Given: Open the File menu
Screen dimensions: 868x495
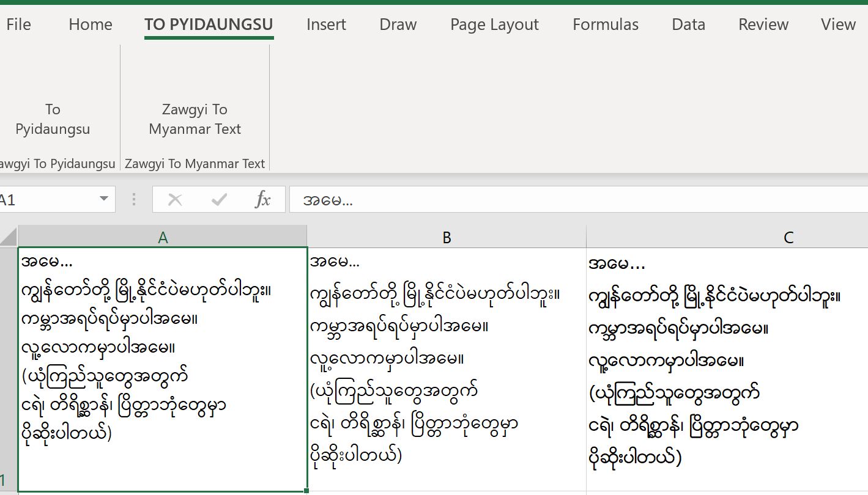Looking at the screenshot, I should point(18,24).
